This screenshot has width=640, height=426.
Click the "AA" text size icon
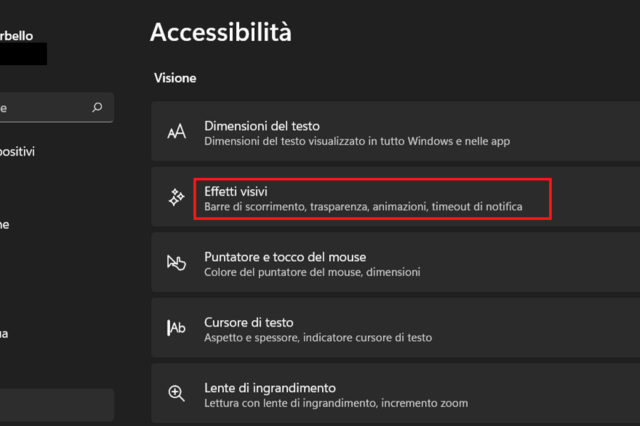[x=176, y=133]
